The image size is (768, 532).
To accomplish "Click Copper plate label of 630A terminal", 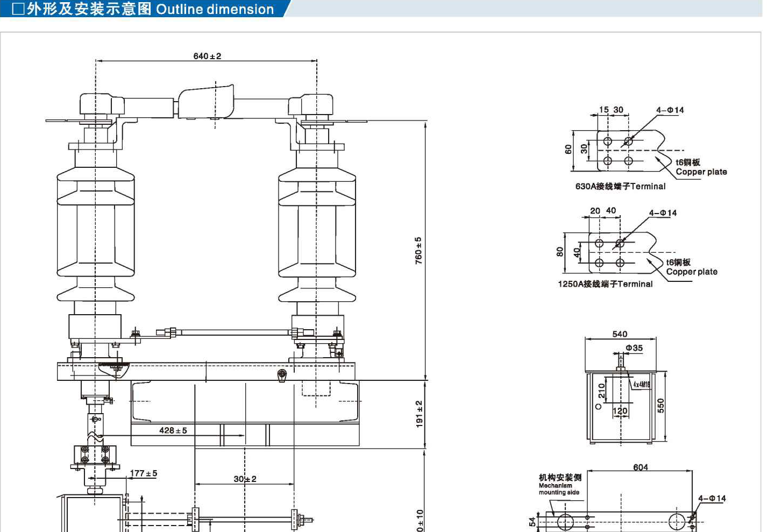I will pyautogui.click(x=701, y=172).
